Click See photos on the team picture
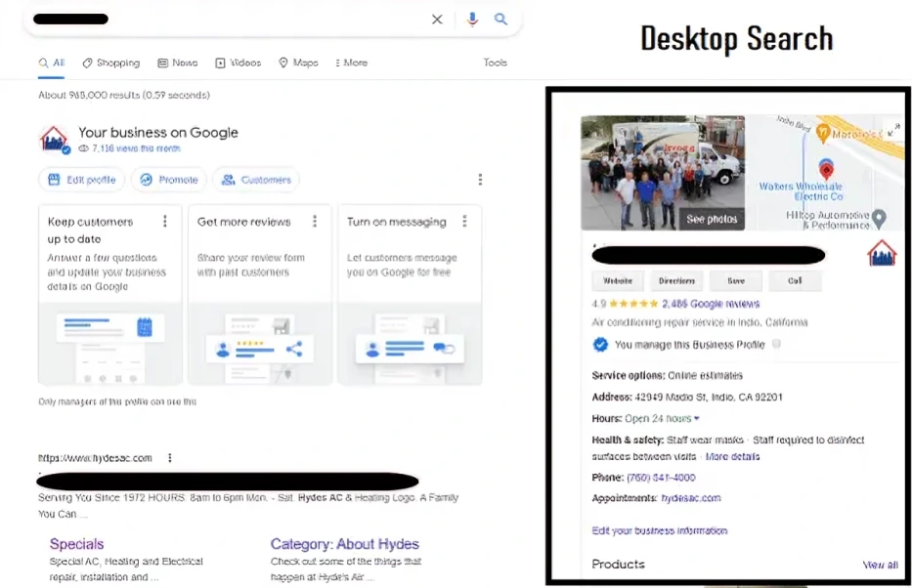Screen dimensions: 912x588 [712, 219]
